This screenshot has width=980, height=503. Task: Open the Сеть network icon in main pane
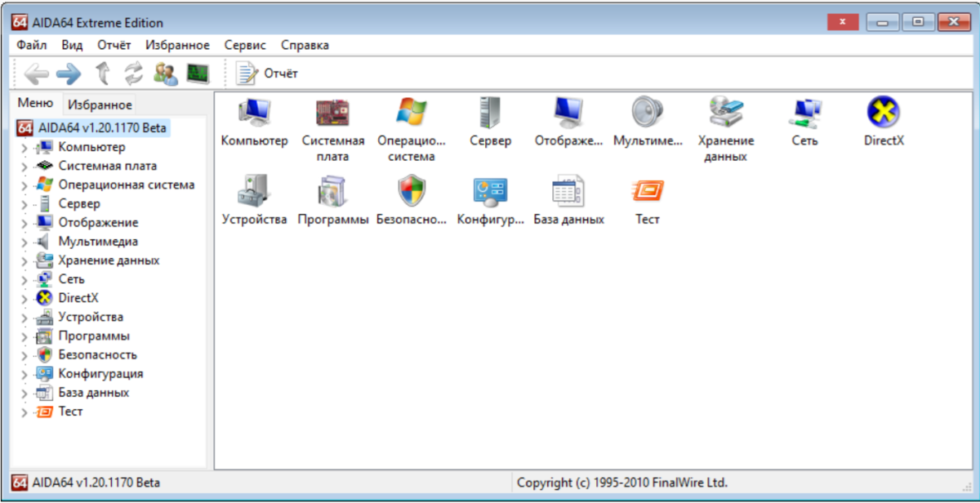point(804,112)
